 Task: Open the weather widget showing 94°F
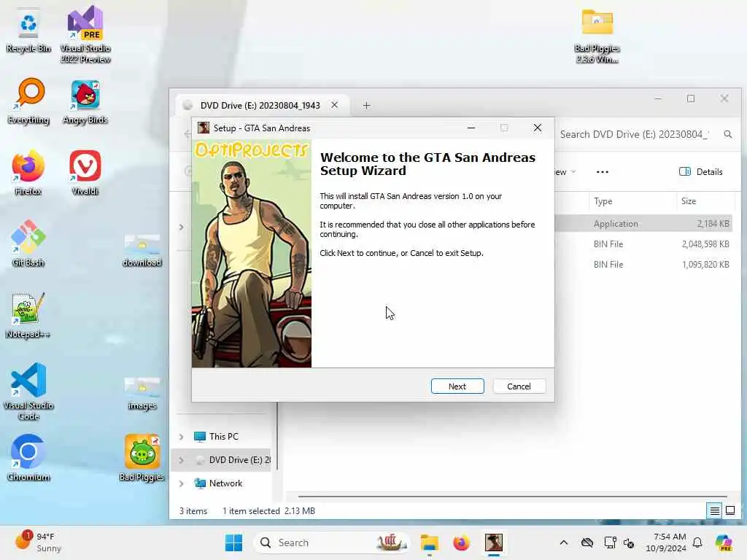(39, 542)
